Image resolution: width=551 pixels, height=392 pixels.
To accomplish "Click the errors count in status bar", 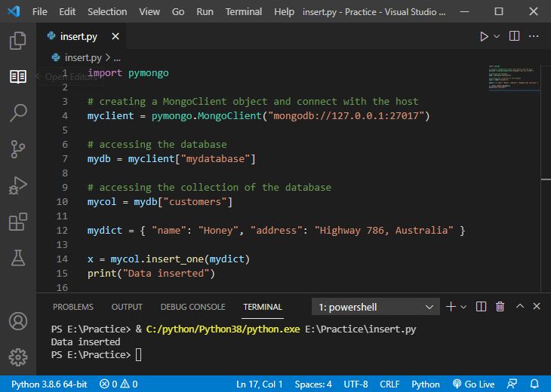I will (x=108, y=384).
